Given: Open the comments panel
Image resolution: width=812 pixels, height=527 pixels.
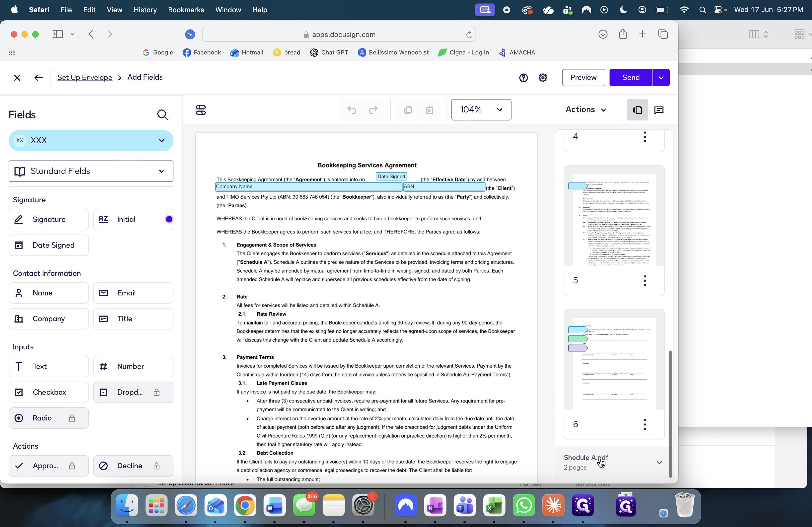Looking at the screenshot, I should (x=659, y=110).
